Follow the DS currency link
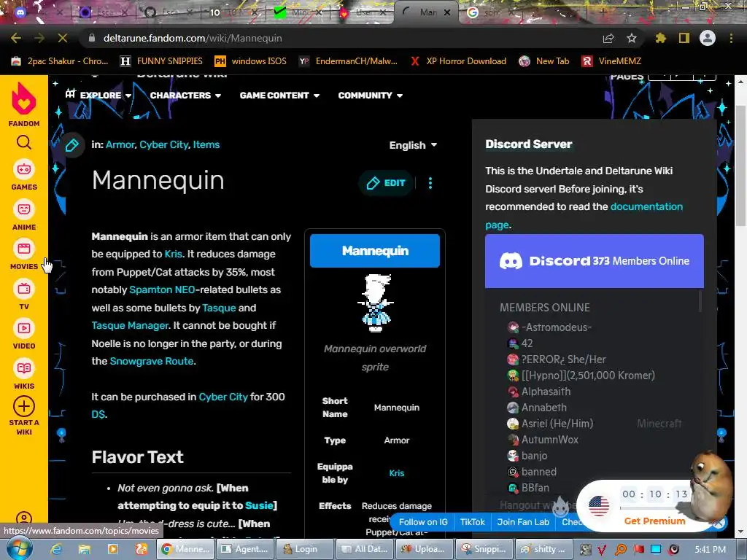This screenshot has width=747, height=560. pyautogui.click(x=98, y=414)
